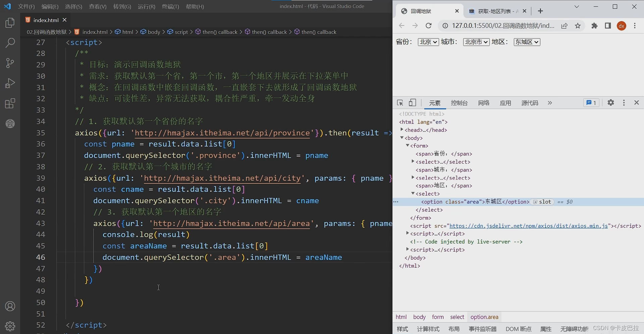Image resolution: width=644 pixels, height=334 pixels.
Task: Click the area API URL link in code
Action: click(231, 223)
